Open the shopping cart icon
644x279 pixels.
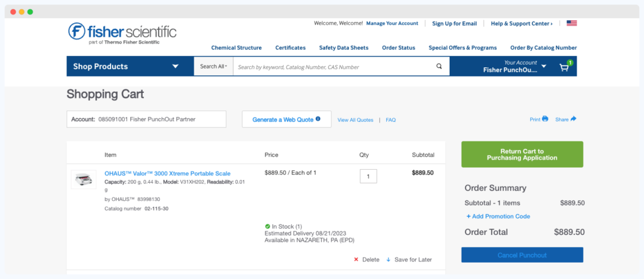coord(564,67)
